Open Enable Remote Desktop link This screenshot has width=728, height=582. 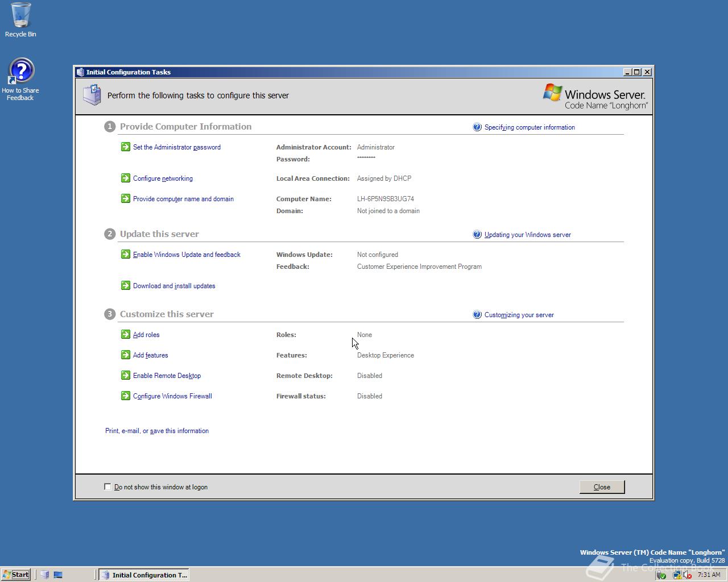tap(167, 376)
